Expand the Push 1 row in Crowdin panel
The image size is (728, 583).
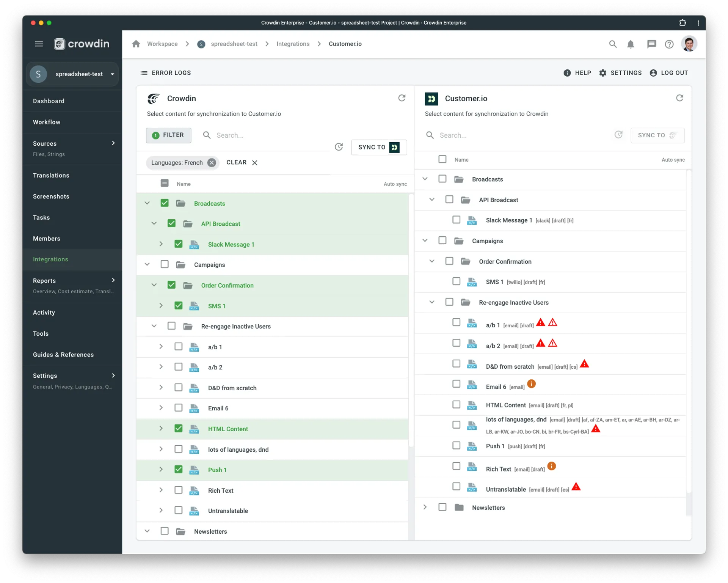(x=161, y=470)
